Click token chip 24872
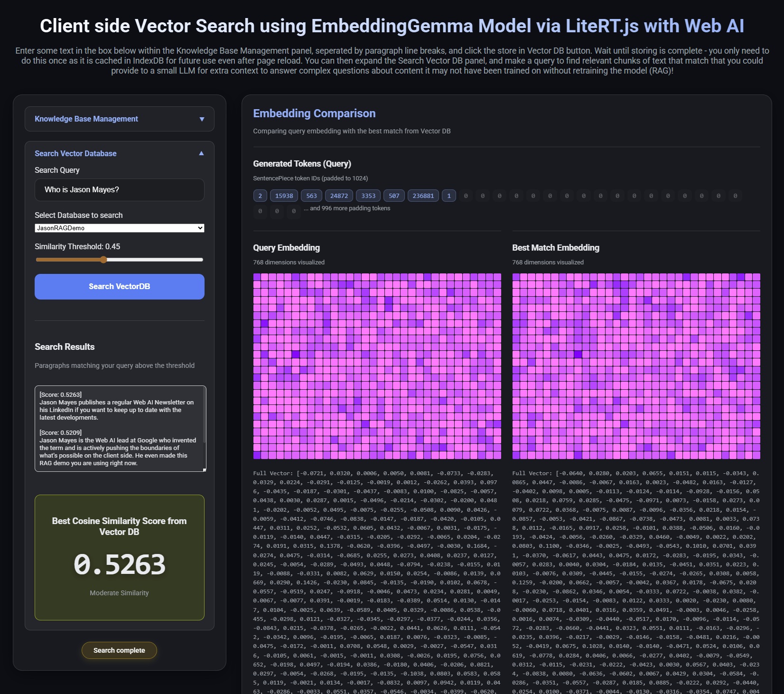The height and width of the screenshot is (694, 784). [339, 196]
